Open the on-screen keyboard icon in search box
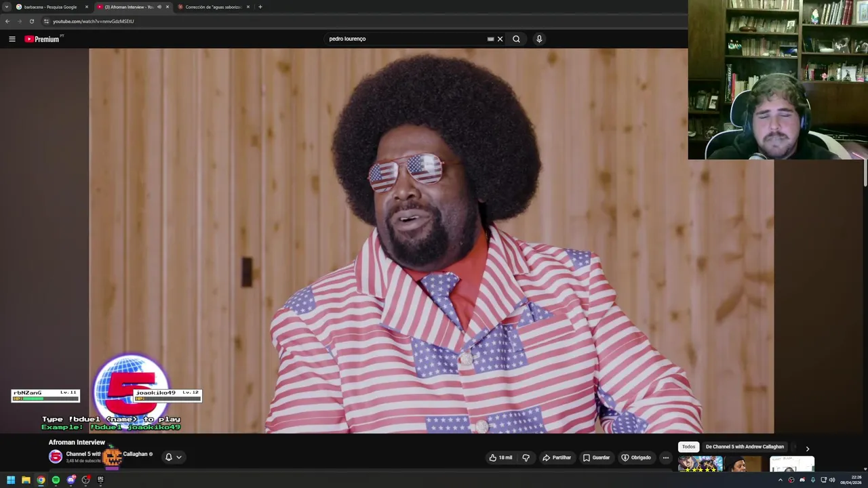Image resolution: width=868 pixels, height=488 pixels. 490,39
